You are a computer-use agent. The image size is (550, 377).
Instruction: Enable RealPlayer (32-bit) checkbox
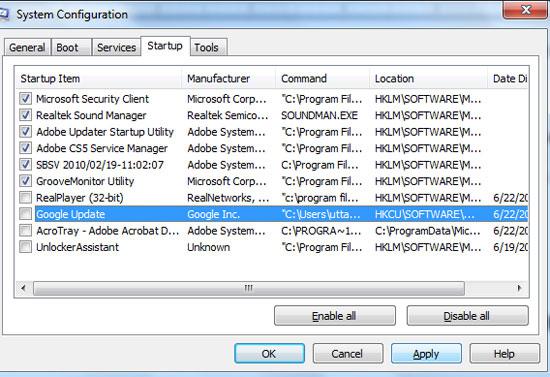tap(25, 197)
